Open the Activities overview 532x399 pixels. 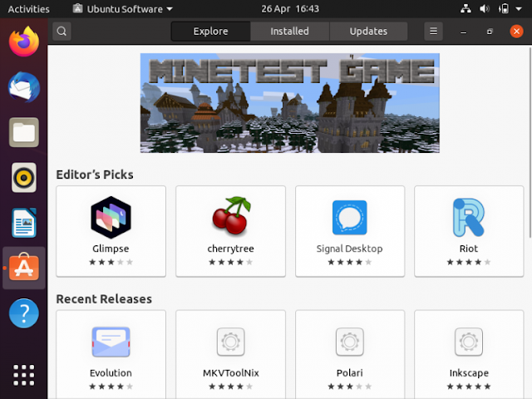[x=28, y=9]
